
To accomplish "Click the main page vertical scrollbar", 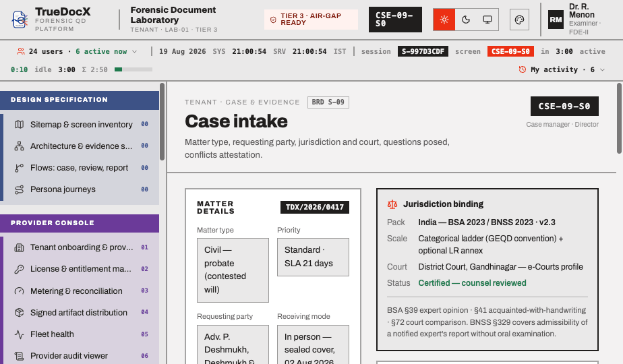I will pos(620,118).
